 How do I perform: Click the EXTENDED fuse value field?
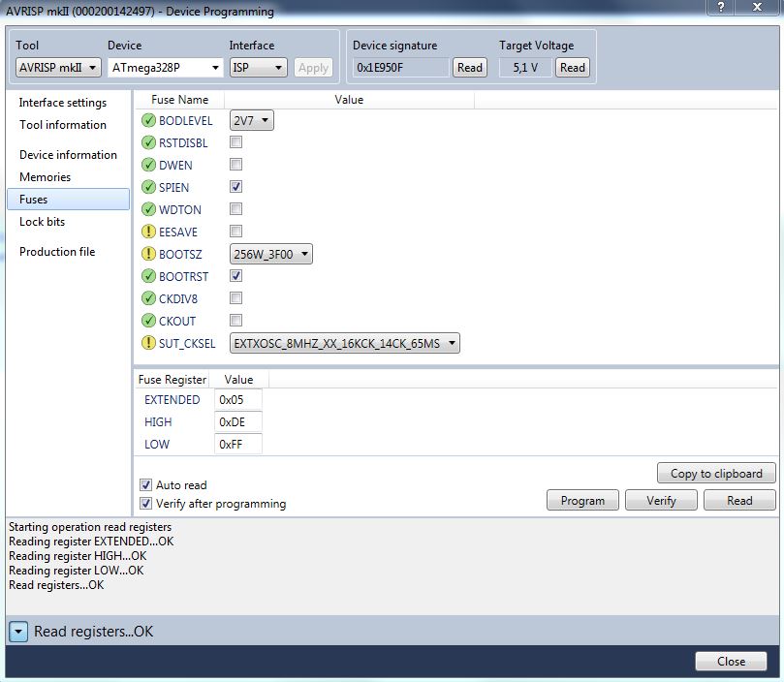(238, 399)
